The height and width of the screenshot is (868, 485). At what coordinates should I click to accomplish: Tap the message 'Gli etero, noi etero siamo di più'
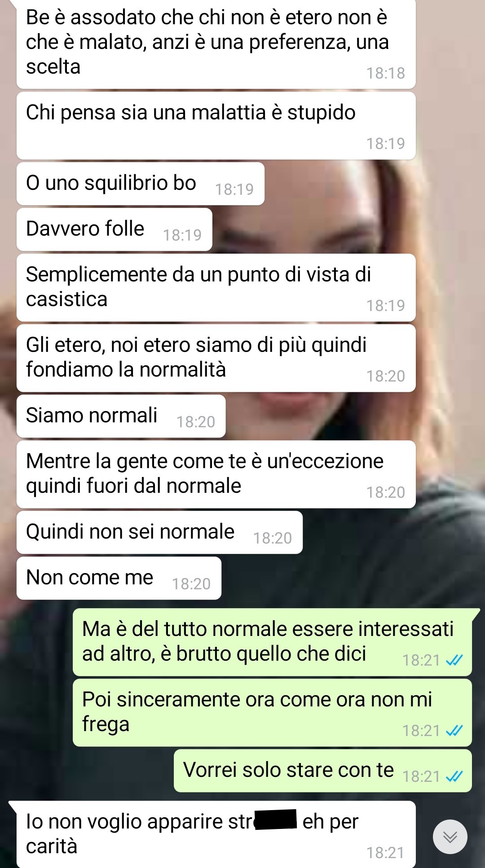216,358
